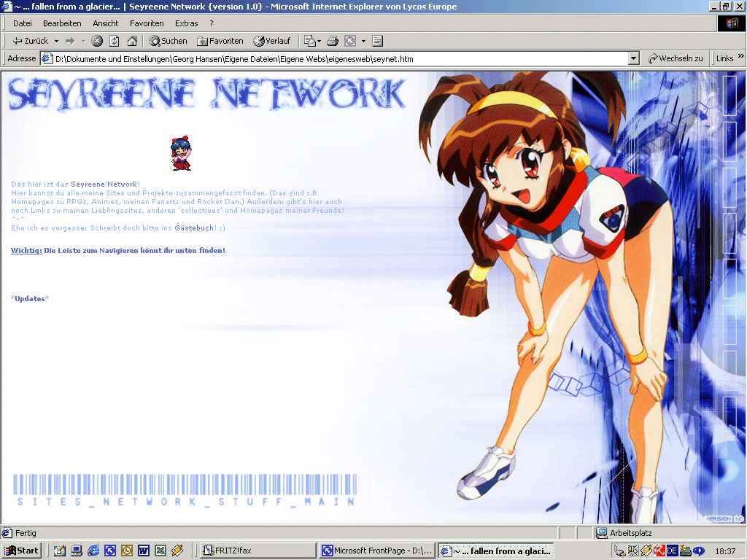Switch to the FRITZ!fax taskbar button
The image size is (747, 560).
[258, 551]
